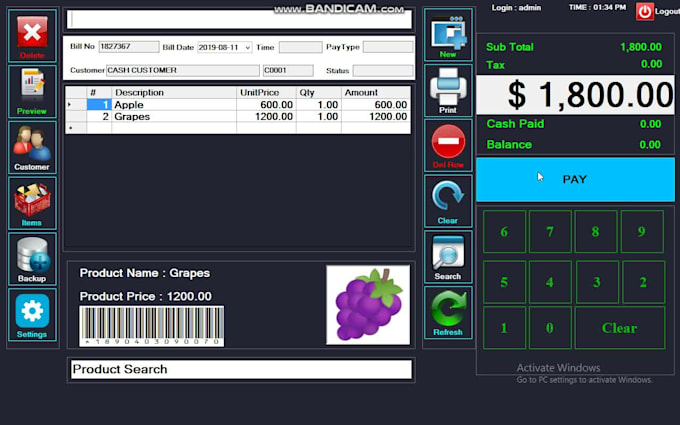Click the product barcode image
This screenshot has height=425, width=680.
tap(151, 326)
